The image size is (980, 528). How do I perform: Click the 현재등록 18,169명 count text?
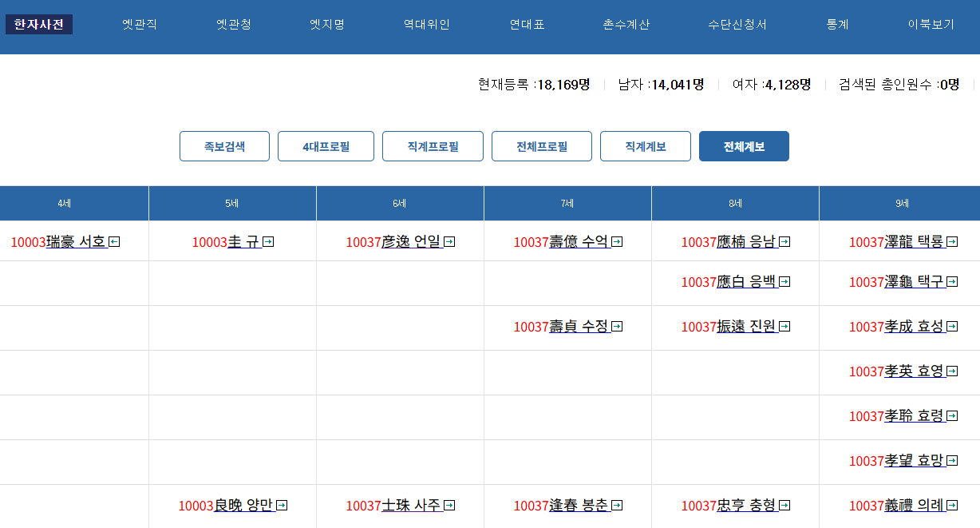(534, 84)
